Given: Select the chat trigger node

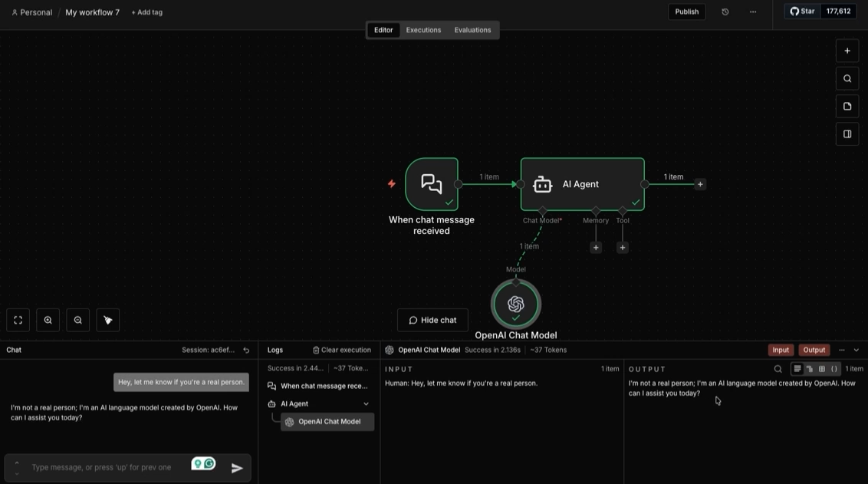Looking at the screenshot, I should tap(432, 184).
